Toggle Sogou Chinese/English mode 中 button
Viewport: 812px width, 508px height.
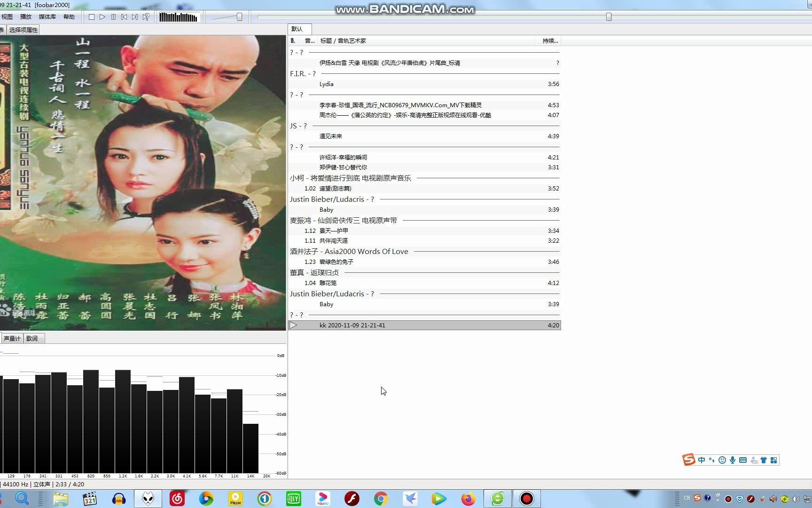click(702, 460)
